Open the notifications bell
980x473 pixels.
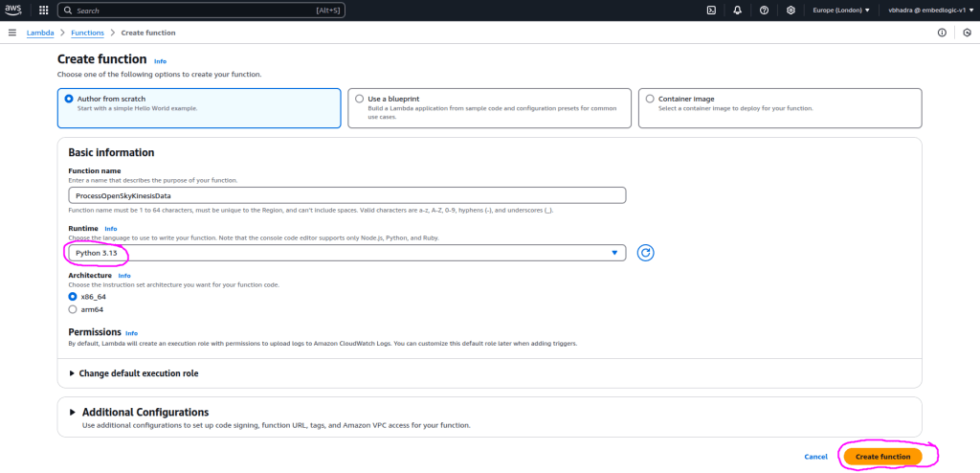click(738, 11)
